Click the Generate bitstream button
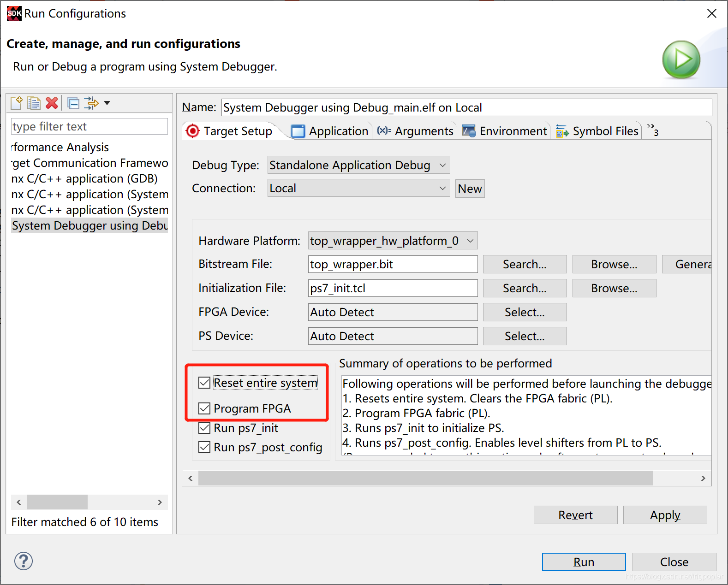The image size is (728, 585). coord(687,264)
